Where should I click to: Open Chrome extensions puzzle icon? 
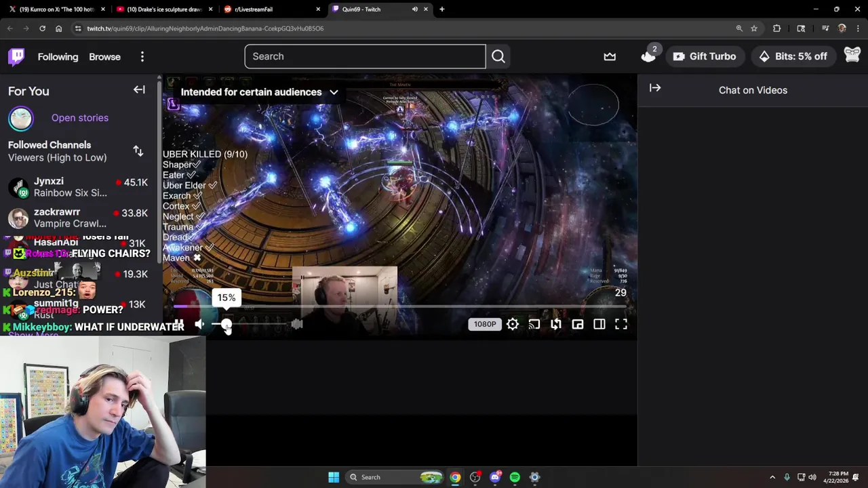[x=777, y=28]
